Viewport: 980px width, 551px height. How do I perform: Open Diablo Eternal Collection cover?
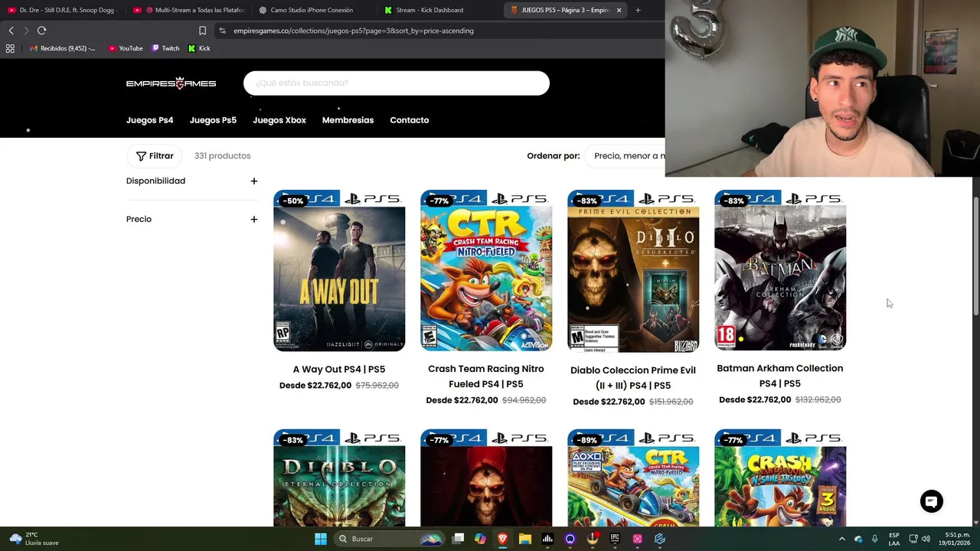point(339,478)
